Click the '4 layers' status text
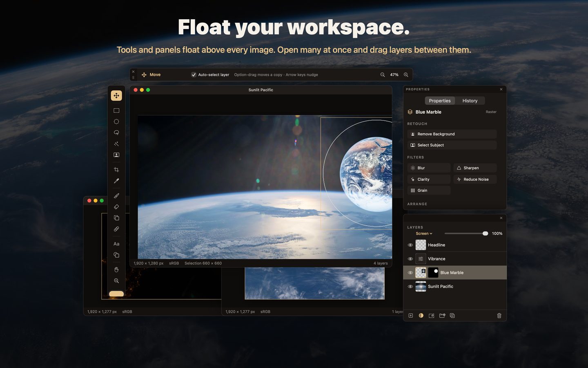588x368 pixels. click(381, 263)
